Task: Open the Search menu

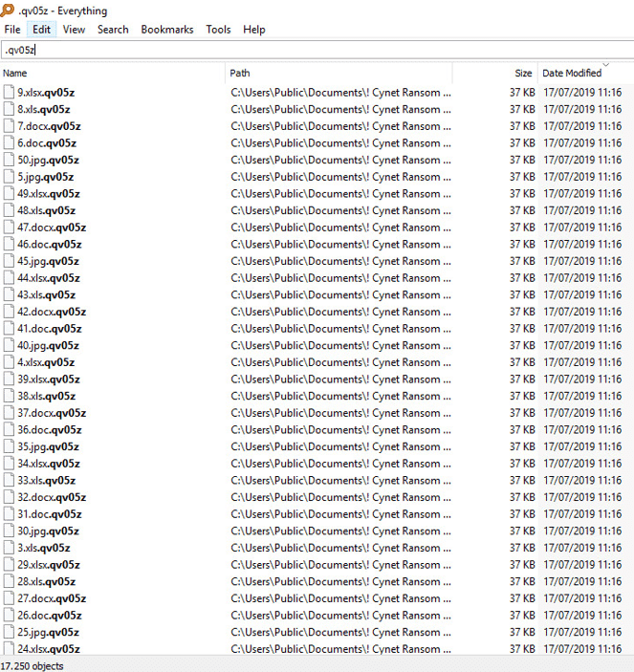Action: coord(113,30)
